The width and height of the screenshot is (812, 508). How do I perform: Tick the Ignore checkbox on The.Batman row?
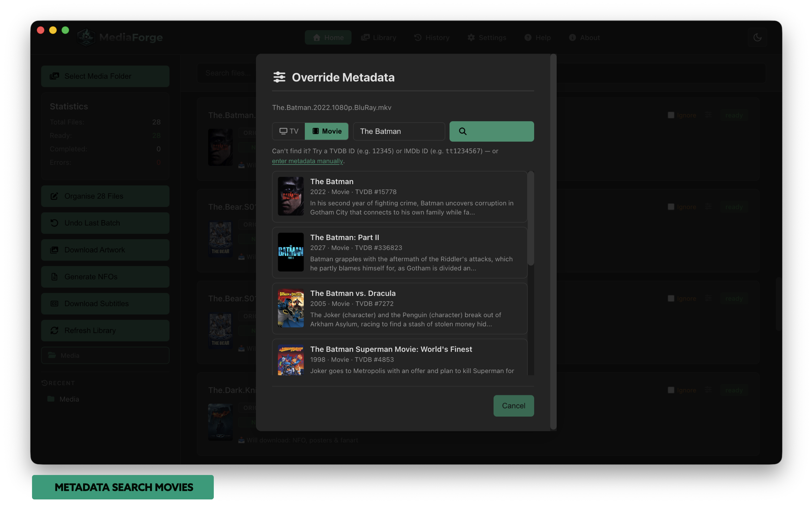click(x=671, y=115)
